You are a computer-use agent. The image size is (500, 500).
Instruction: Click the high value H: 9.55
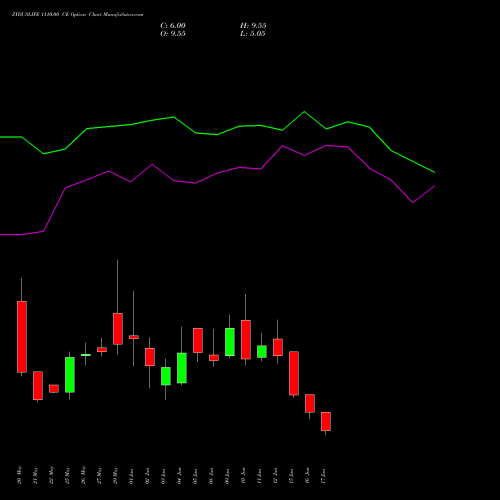click(253, 26)
